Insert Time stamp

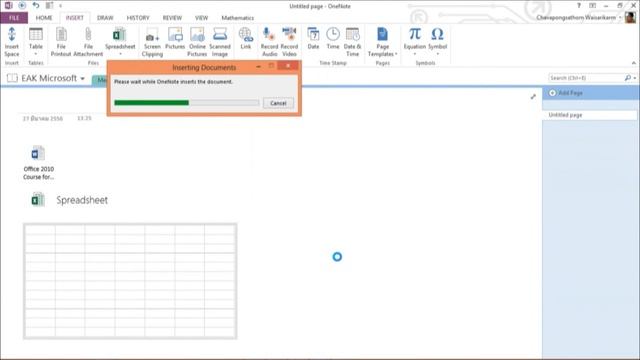[x=333, y=38]
